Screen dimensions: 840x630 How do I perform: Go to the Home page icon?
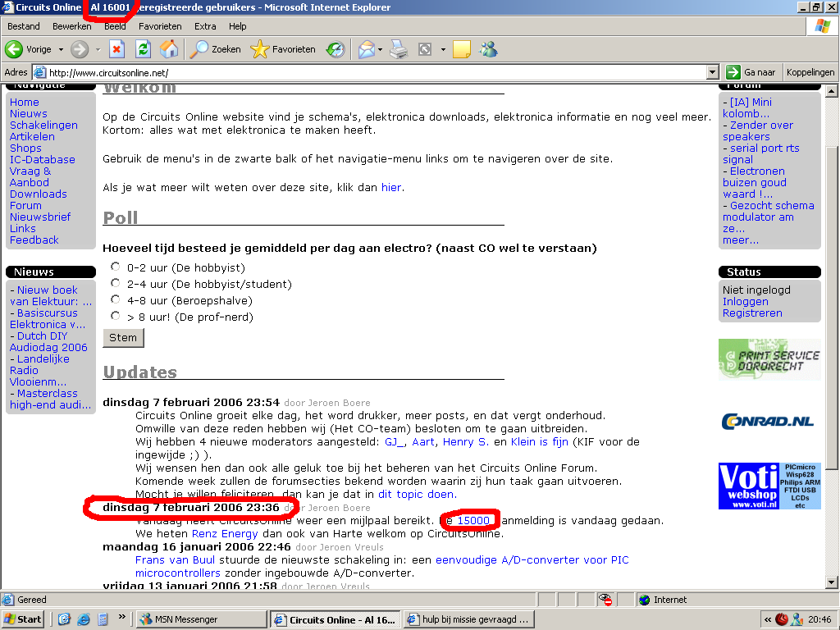click(x=169, y=49)
